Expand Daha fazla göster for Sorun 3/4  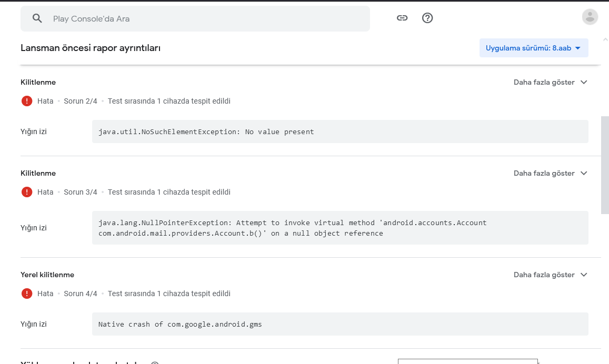551,173
